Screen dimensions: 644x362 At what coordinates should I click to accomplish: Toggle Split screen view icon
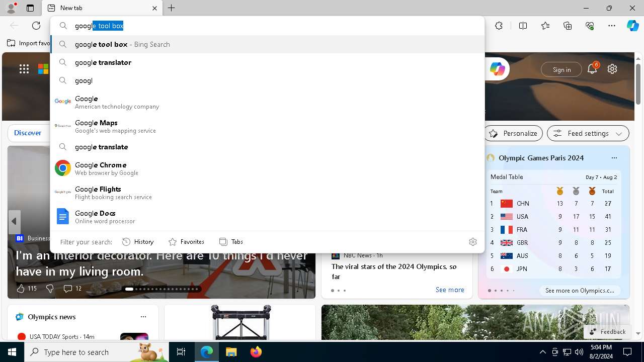(523, 26)
